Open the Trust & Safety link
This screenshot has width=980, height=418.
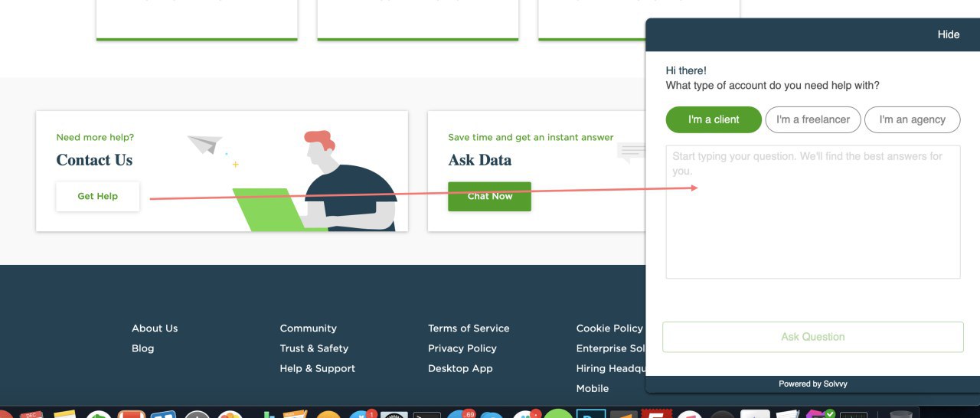click(314, 348)
